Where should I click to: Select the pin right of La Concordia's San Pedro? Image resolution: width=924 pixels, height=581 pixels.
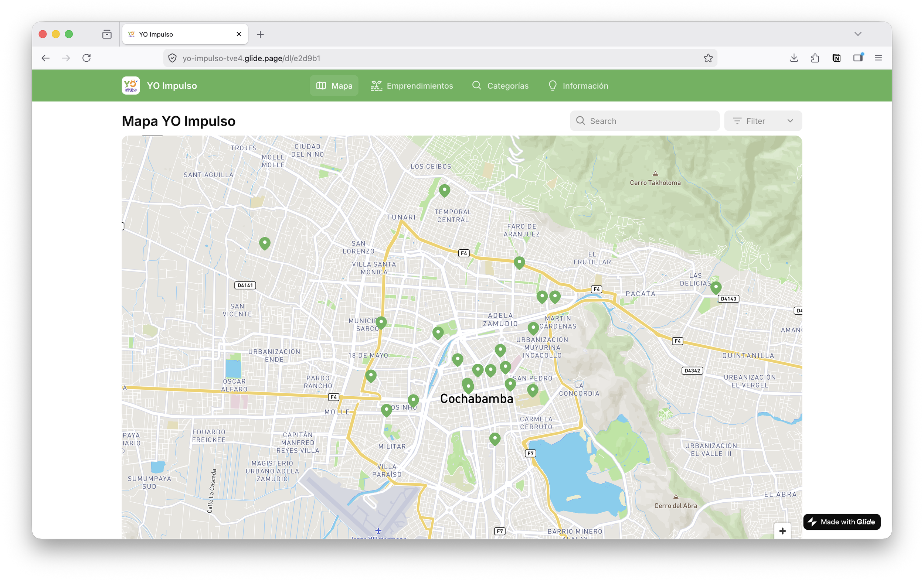coord(533,390)
